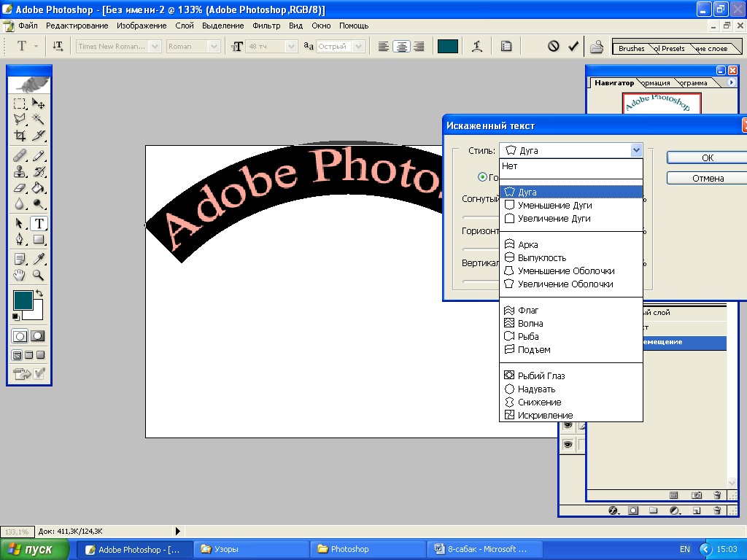Reset default black and white colors
This screenshot has height=560, width=747.
pos(16,316)
